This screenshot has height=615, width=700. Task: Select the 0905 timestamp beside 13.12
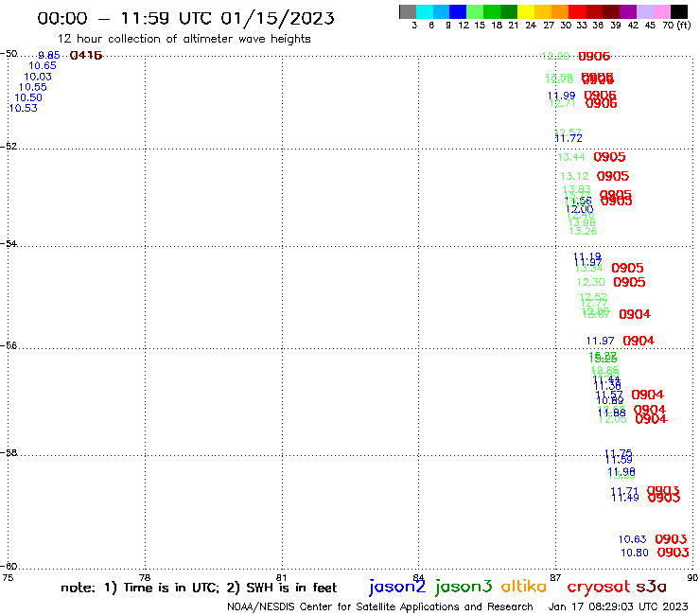[613, 176]
